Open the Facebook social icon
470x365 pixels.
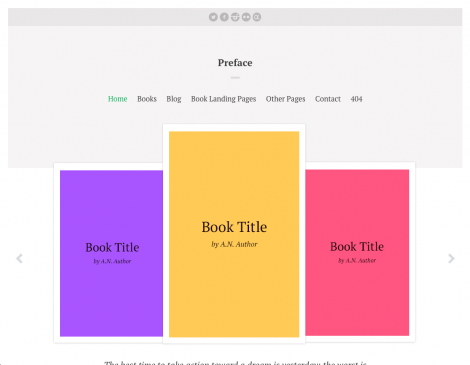224,17
